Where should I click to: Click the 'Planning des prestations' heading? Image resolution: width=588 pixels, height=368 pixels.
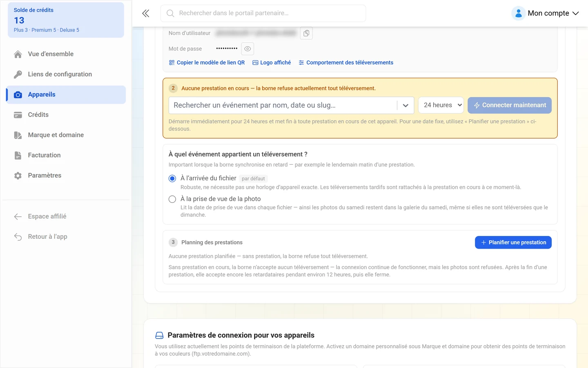pos(212,242)
